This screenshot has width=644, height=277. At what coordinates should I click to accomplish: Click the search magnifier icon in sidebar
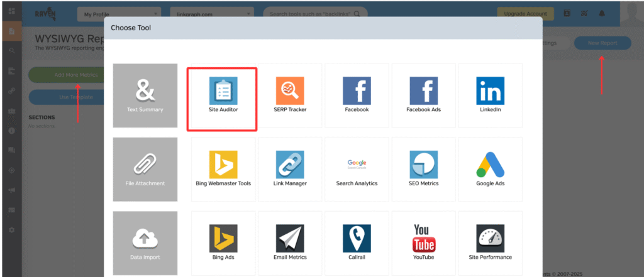click(x=11, y=51)
